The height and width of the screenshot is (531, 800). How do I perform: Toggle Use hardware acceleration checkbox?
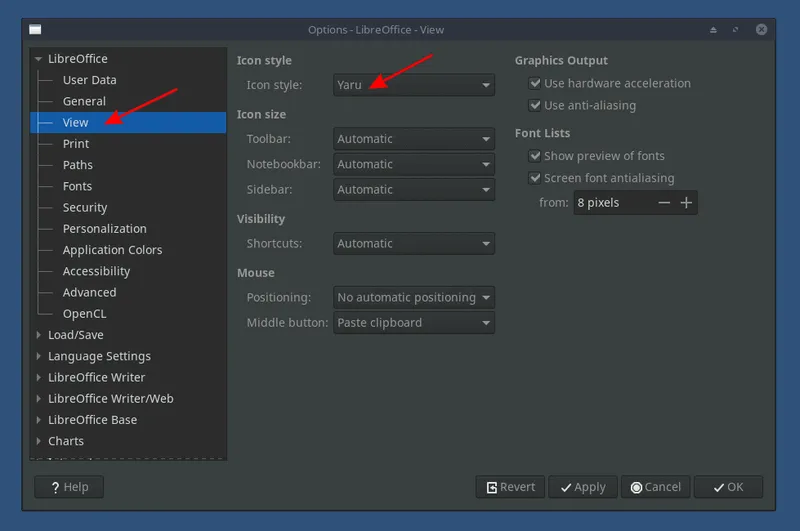point(535,84)
